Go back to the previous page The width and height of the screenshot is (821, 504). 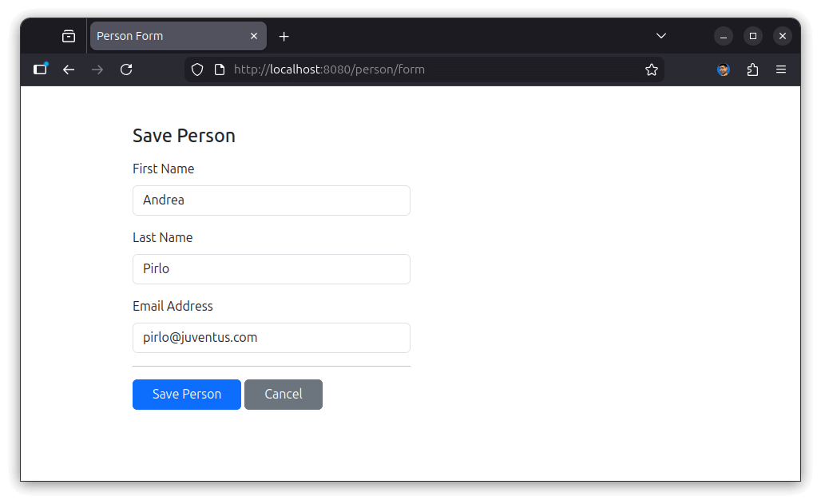coord(69,69)
